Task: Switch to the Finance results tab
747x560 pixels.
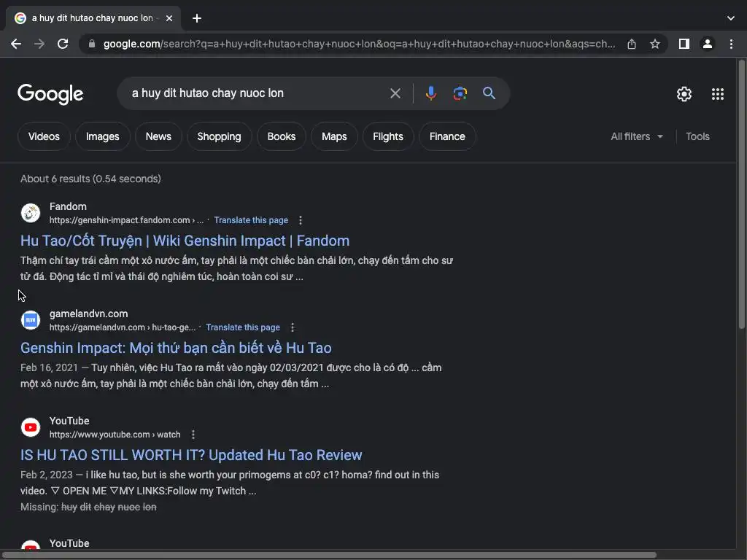Action: 447,136
